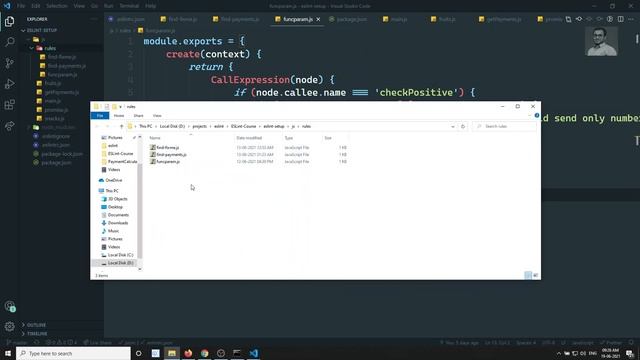The height and width of the screenshot is (360, 640).
Task: Open find-payments.js in the VS Code explorer tree
Action: (67, 66)
